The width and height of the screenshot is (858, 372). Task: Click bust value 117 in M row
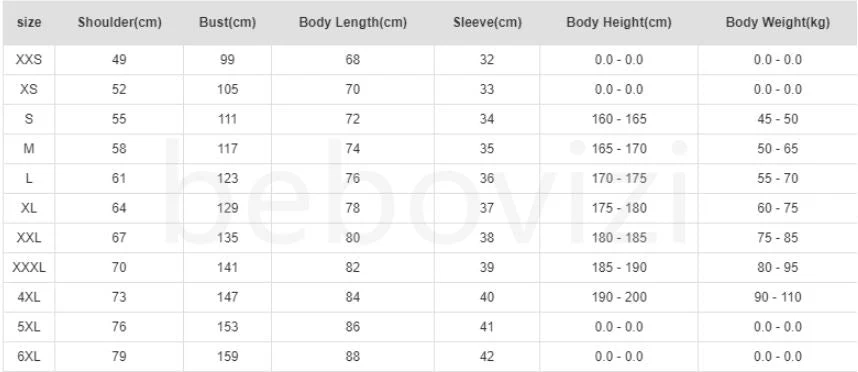(227, 148)
